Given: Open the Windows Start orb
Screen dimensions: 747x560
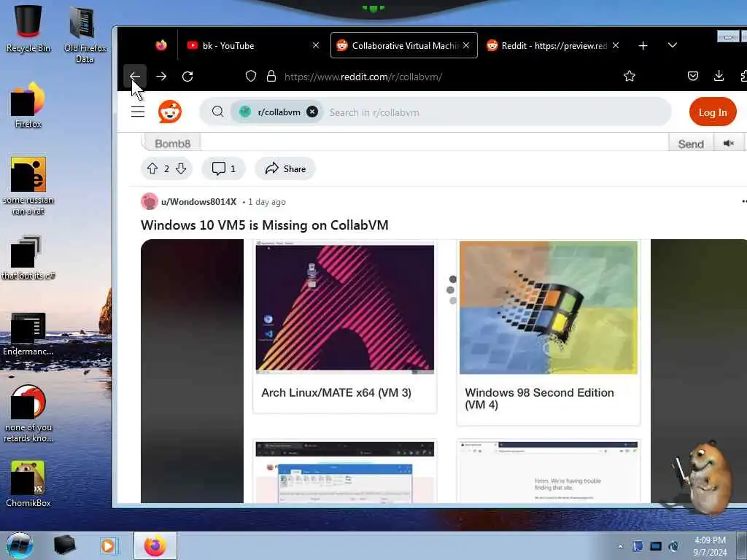Looking at the screenshot, I should coord(20,545).
